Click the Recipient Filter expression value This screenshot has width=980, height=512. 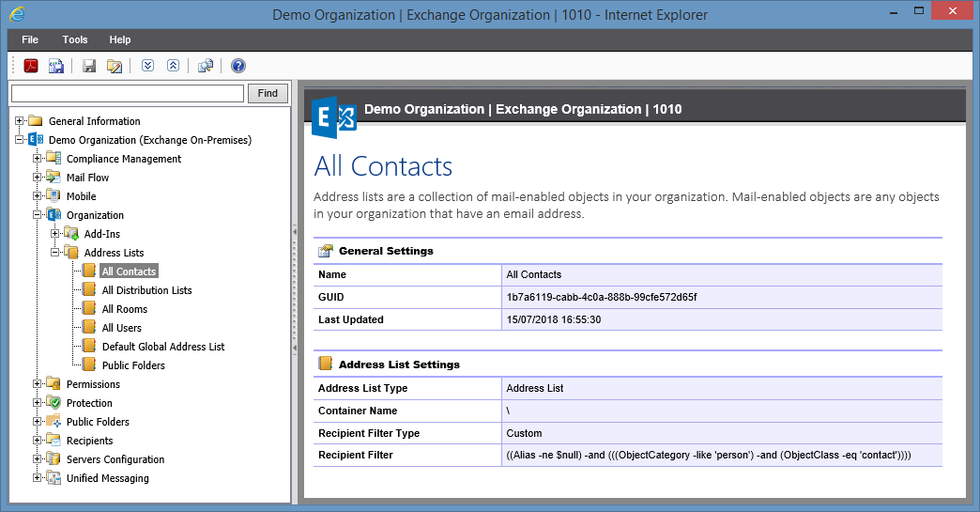pos(708,455)
